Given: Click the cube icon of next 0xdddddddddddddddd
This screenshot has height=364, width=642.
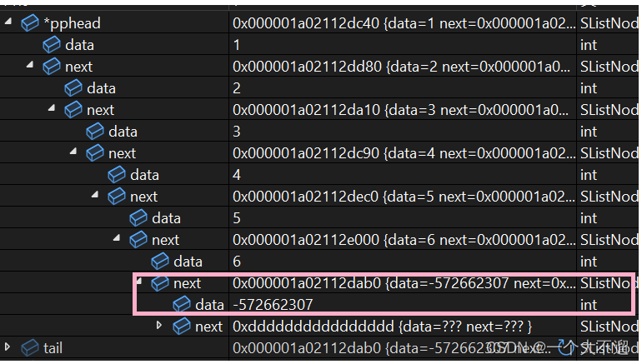Looking at the screenshot, I should coord(182,327).
